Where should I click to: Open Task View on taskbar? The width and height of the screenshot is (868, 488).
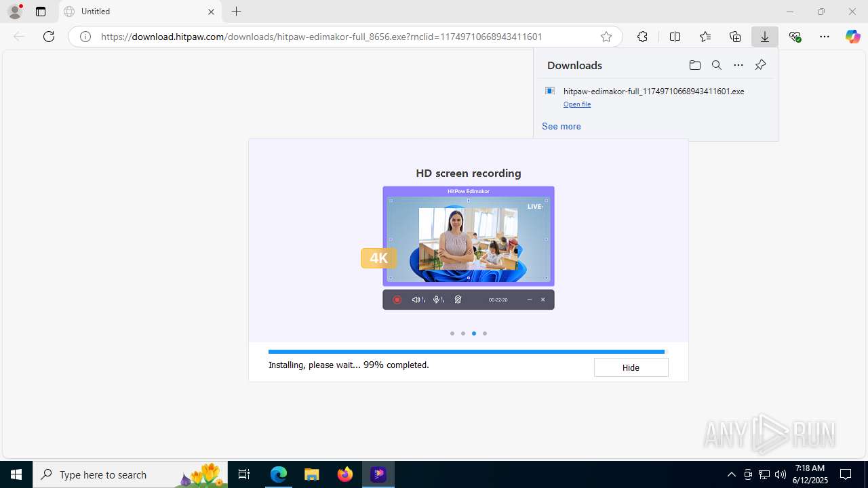point(244,474)
